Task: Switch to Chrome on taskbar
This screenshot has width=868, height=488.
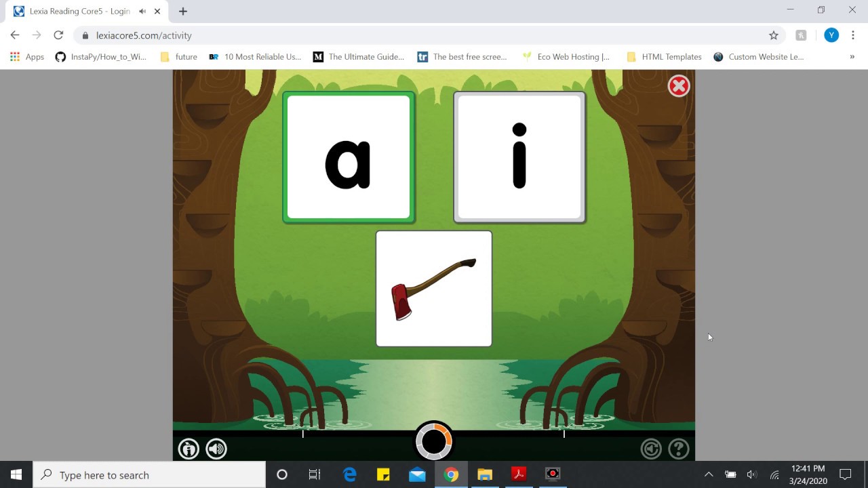Action: [451, 474]
